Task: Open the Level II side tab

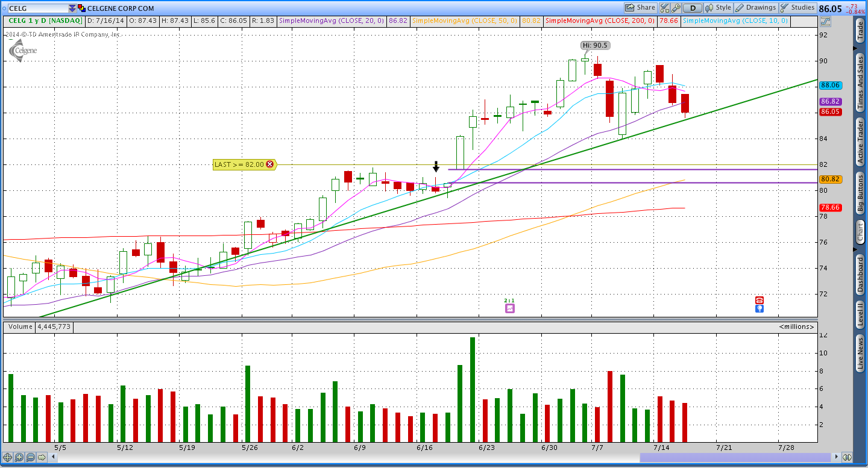Action: point(860,315)
